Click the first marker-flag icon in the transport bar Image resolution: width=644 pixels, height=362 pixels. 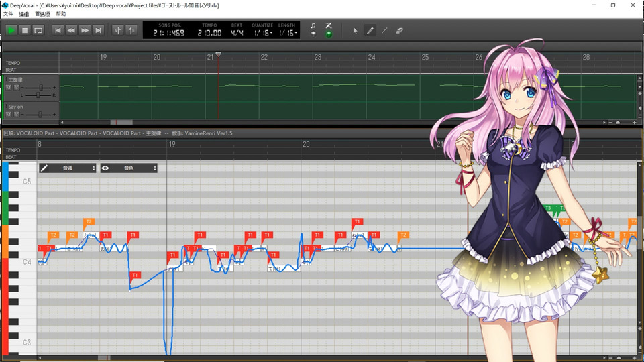pyautogui.click(x=118, y=30)
